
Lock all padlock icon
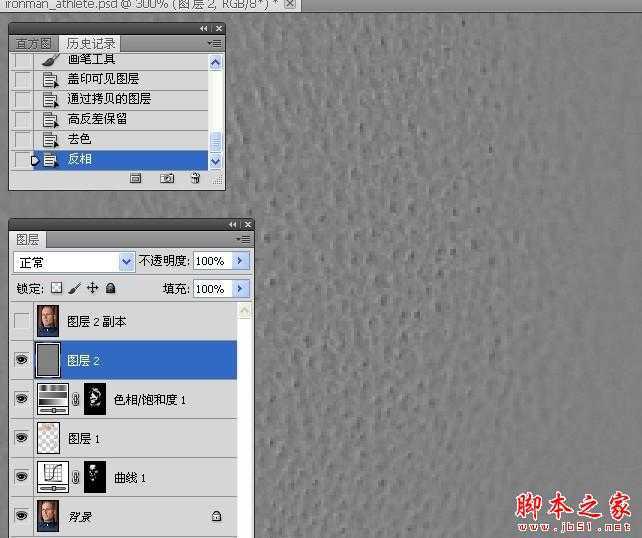click(110, 288)
